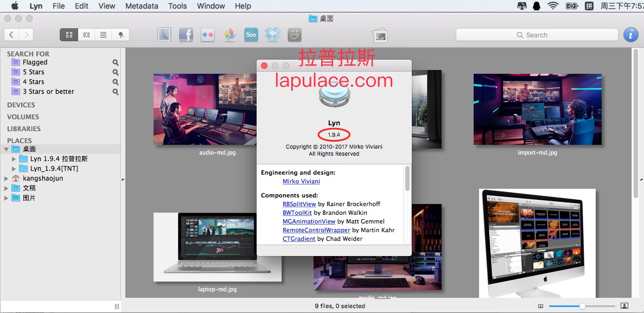Open the RBSplitView link
This screenshot has width=644, height=313.
pos(299,204)
